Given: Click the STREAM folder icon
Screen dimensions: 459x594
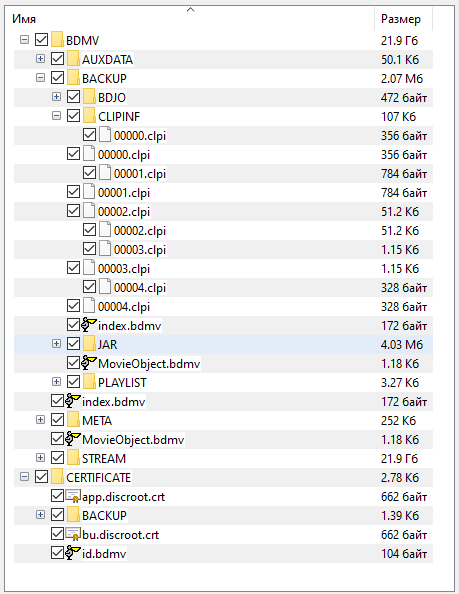Looking at the screenshot, I should (x=73, y=458).
